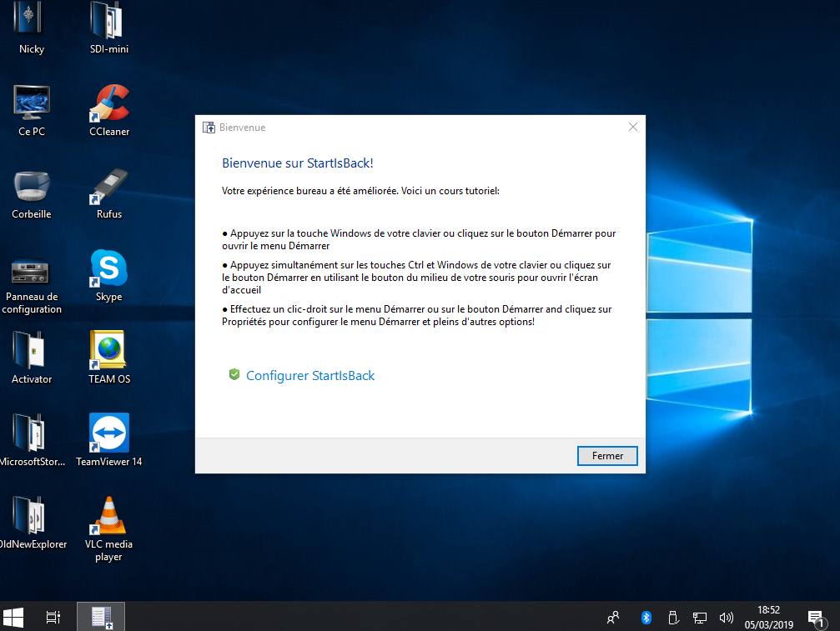Screen dimensions: 840x631
Task: Click the Bluetooth tray icon
Action: [x=646, y=618]
